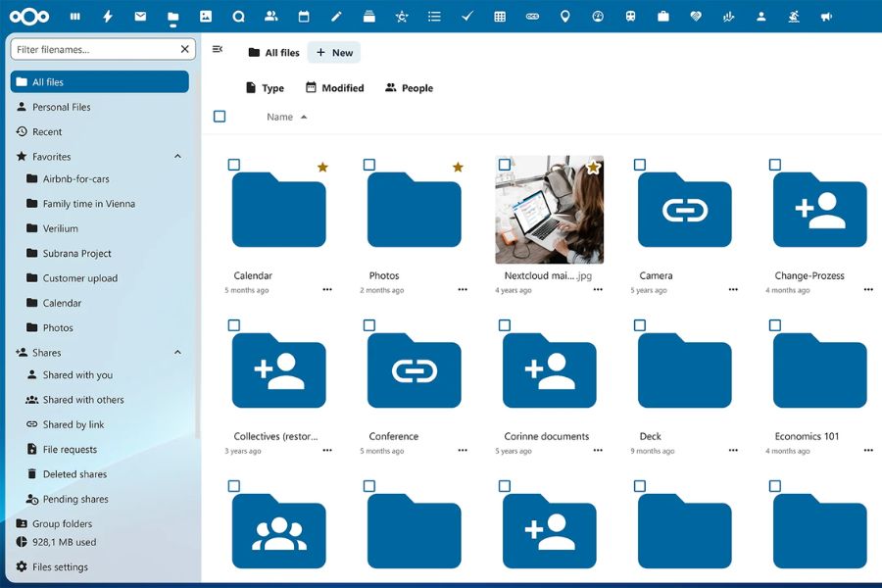
Task: Click the All files breadcrumb
Action: click(x=274, y=52)
